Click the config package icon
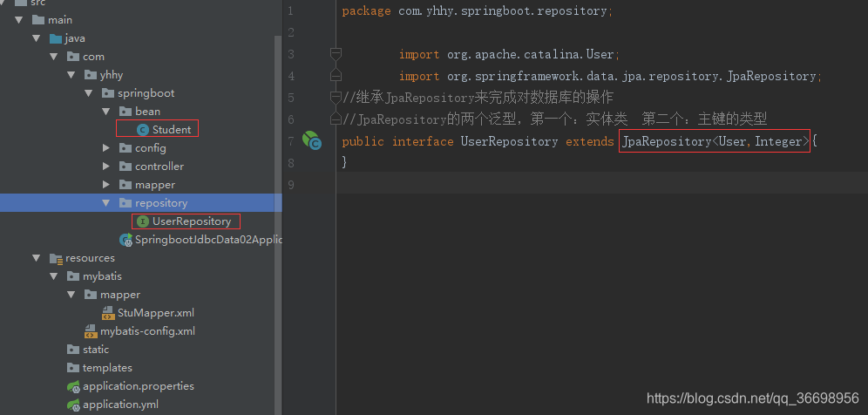The width and height of the screenshot is (868, 415). 125,148
